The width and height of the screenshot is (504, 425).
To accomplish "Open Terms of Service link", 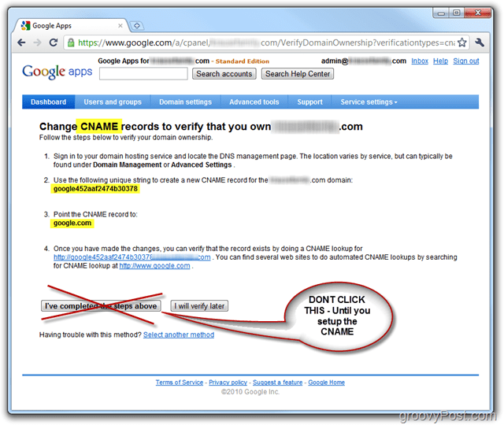I will pos(180,382).
